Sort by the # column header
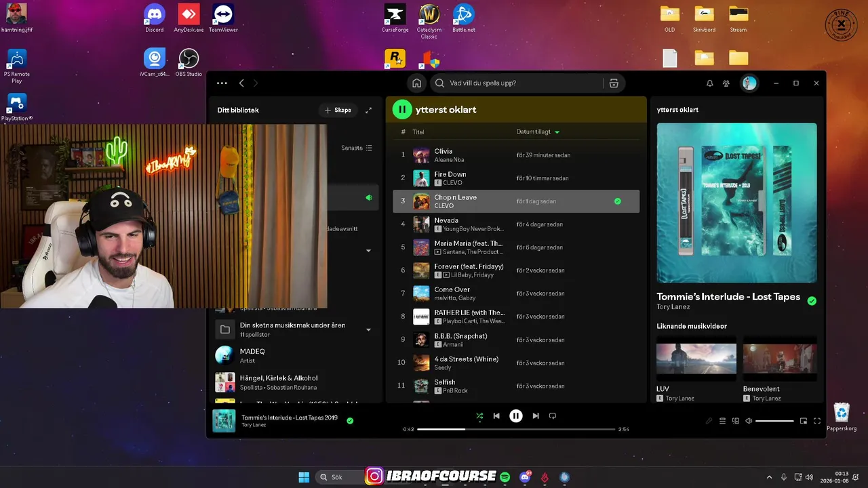The image size is (868, 488). click(x=403, y=132)
